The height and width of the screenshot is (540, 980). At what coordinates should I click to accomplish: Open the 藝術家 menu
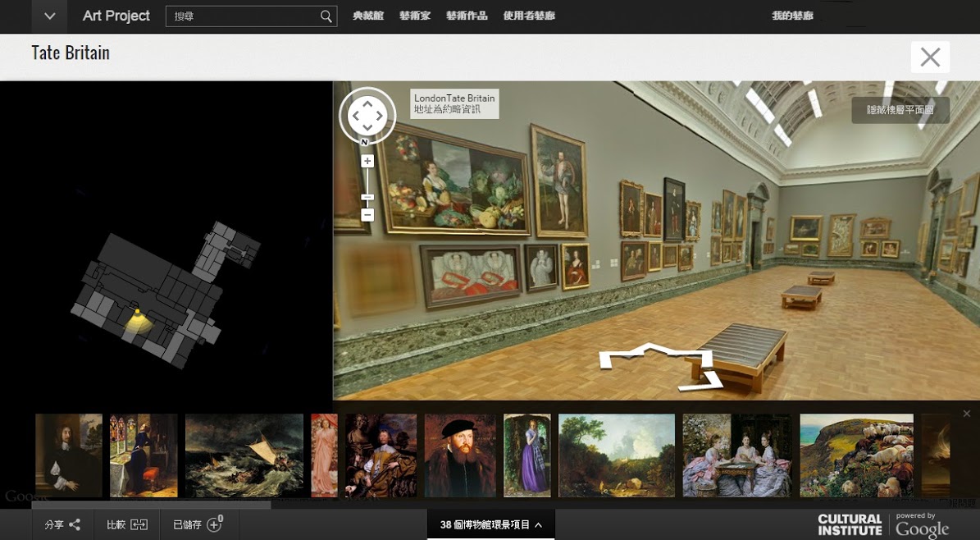pyautogui.click(x=415, y=16)
